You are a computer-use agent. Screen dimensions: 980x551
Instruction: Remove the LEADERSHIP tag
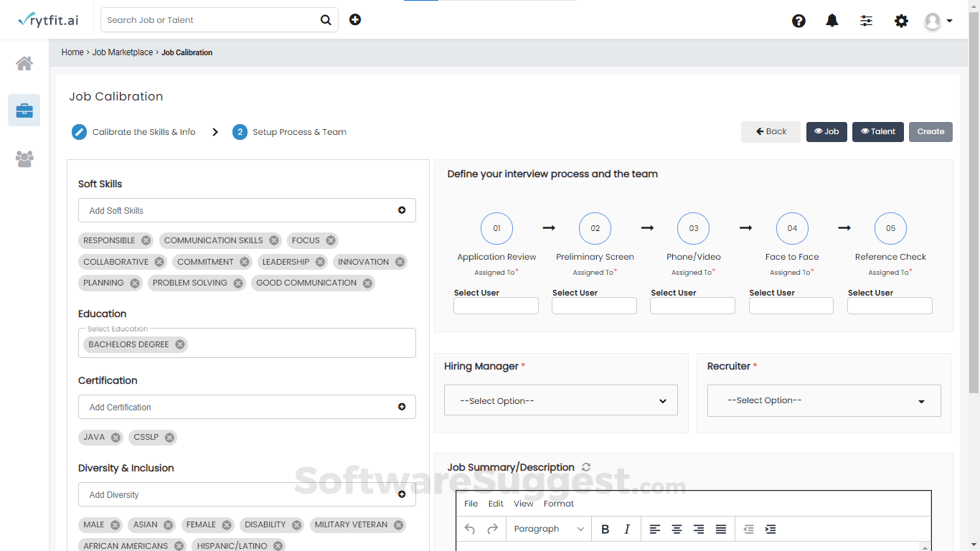[320, 262]
